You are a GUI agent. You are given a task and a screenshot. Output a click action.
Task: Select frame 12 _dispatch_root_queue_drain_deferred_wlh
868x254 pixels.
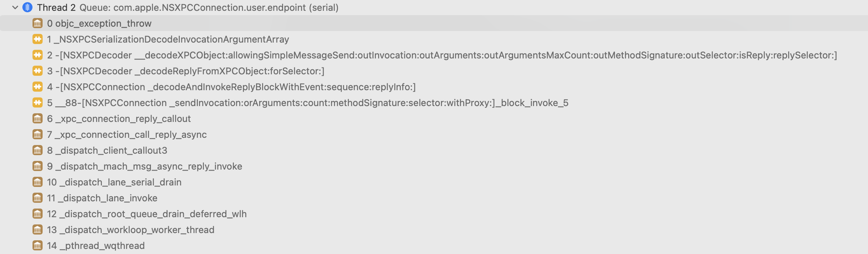(434, 214)
